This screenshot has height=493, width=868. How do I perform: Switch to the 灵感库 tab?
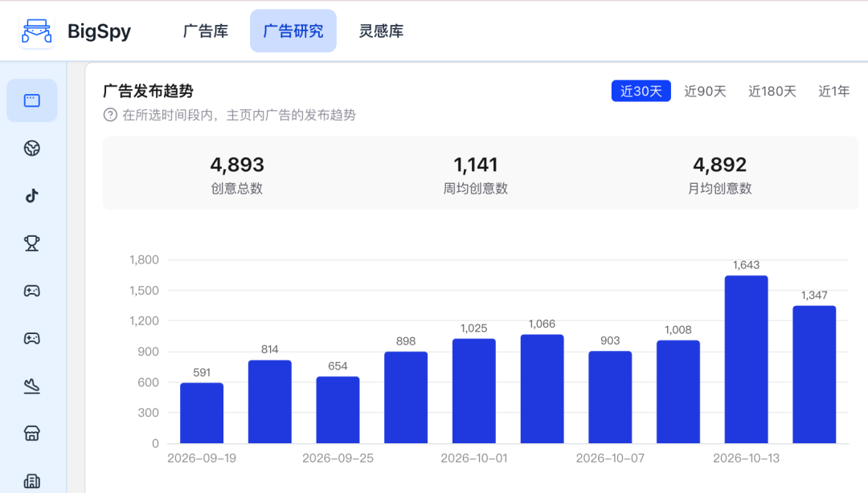[381, 31]
